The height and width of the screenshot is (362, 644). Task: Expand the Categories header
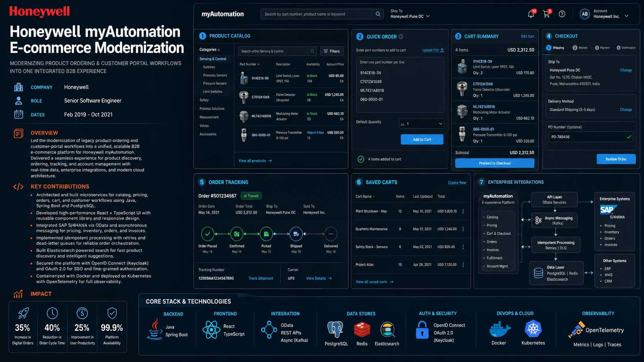[210, 50]
